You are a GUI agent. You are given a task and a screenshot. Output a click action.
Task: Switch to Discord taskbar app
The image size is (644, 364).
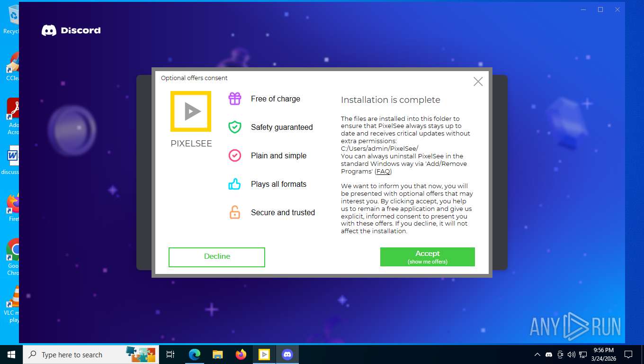287,355
